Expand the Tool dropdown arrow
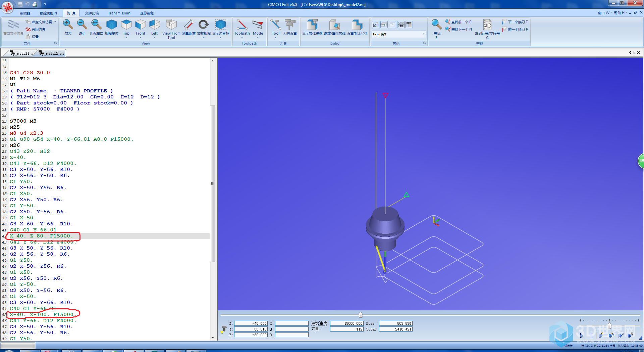The height and width of the screenshot is (352, 644). [x=276, y=37]
